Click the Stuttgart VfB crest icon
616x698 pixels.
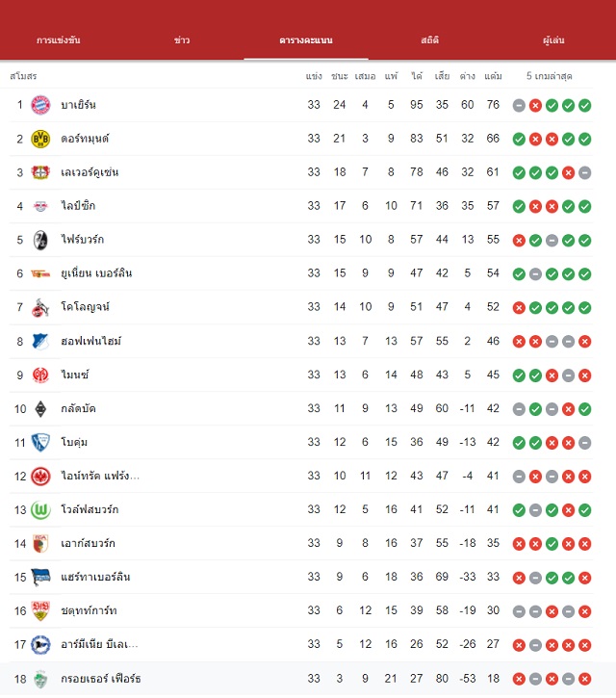tap(40, 611)
